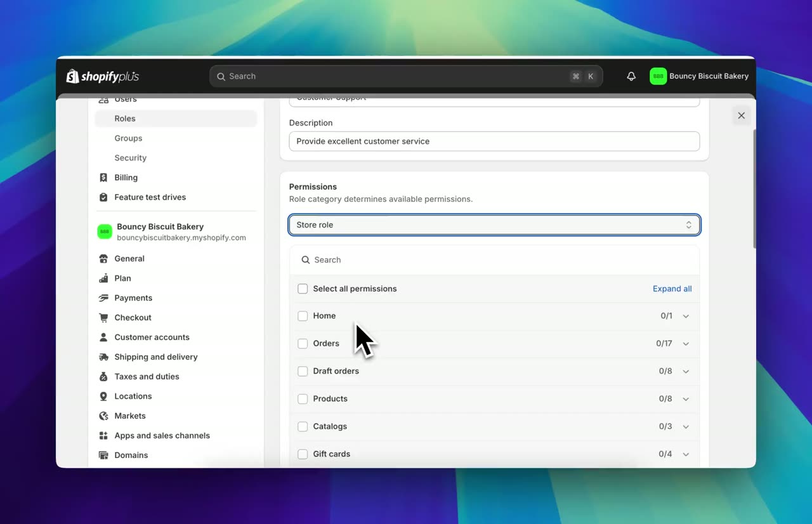Click the top Search bar

click(406, 76)
